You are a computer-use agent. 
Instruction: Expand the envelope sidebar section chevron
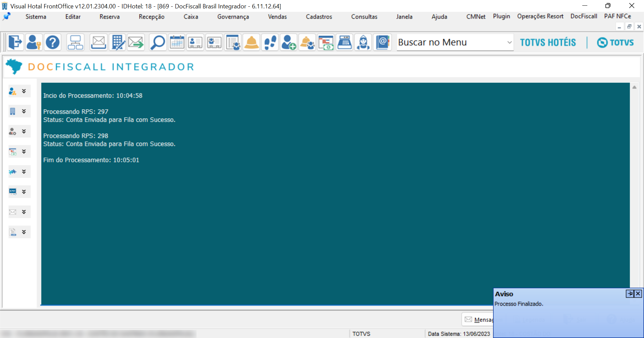click(x=24, y=212)
